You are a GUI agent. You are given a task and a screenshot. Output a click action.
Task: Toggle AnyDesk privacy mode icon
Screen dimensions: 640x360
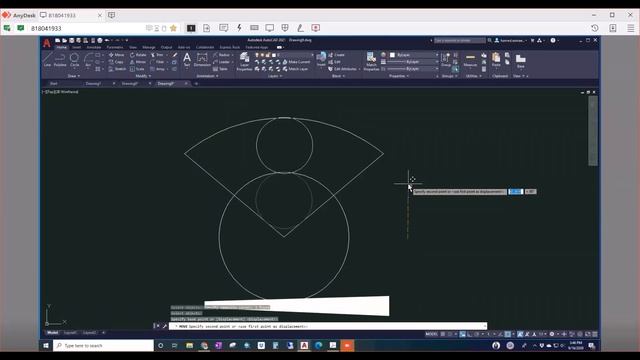click(x=285, y=28)
